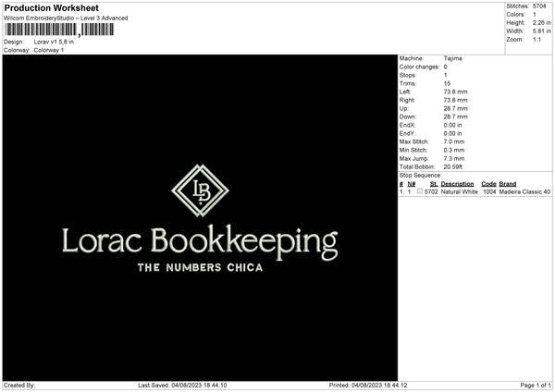
Task: Select the Height value "2.26 in"
Action: 541,22
